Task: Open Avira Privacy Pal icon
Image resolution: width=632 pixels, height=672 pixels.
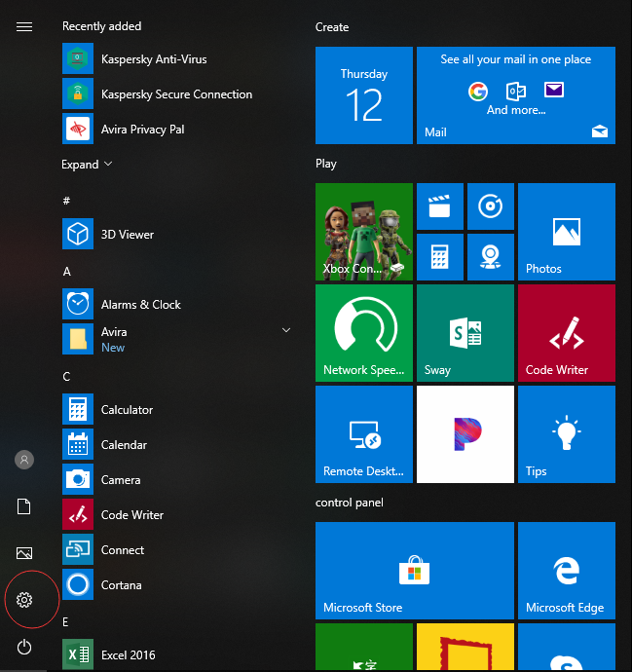Action: [78, 129]
